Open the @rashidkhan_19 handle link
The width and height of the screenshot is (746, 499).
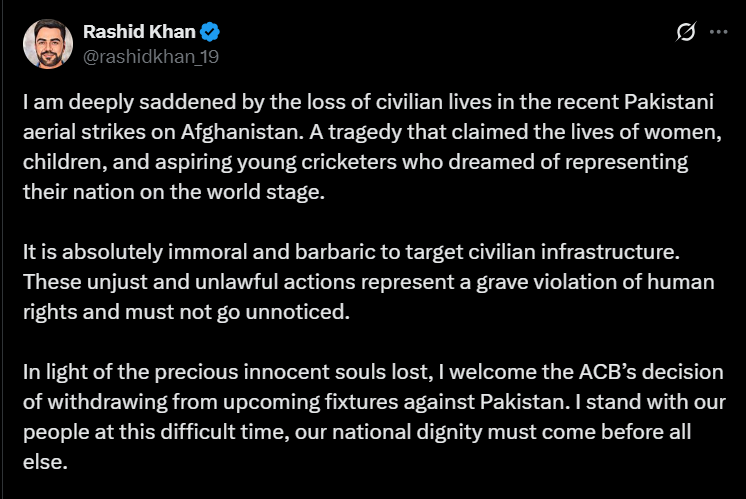pos(150,56)
